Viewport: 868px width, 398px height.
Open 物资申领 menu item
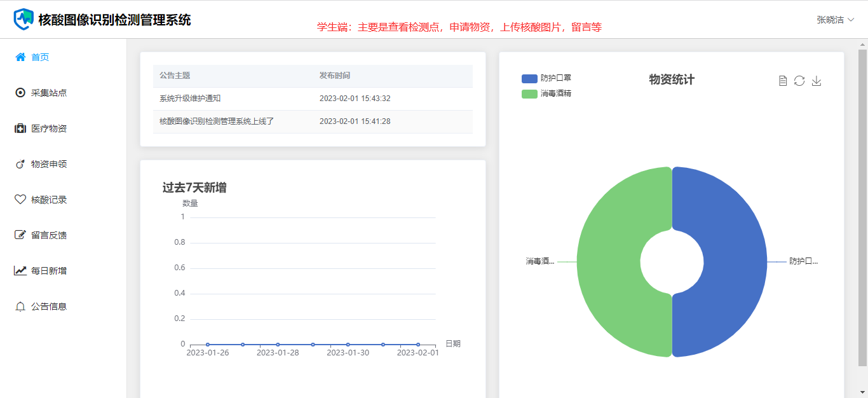coord(49,164)
